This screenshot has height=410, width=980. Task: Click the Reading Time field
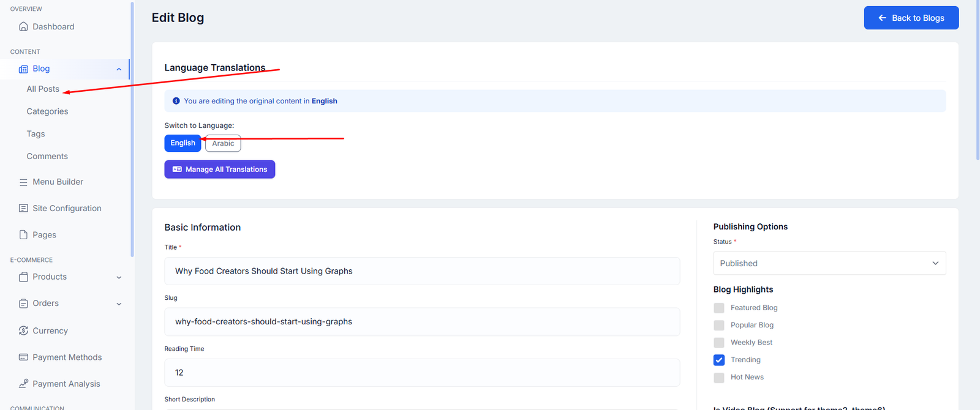pos(422,373)
